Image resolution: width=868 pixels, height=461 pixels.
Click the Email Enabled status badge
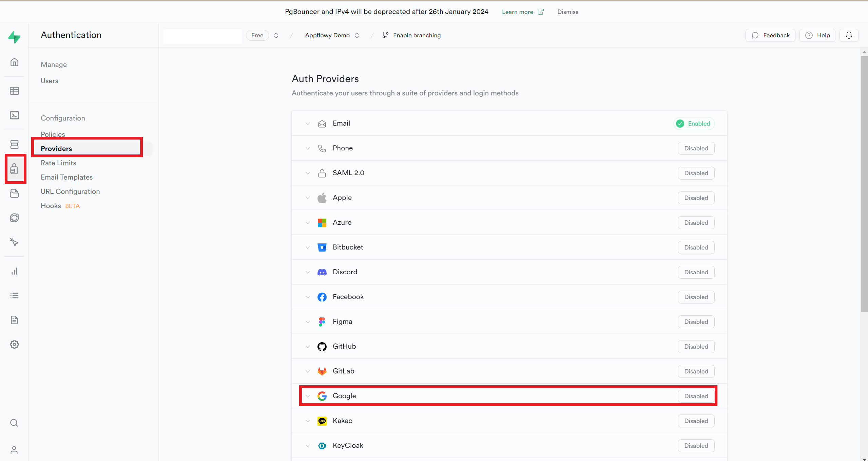694,124
